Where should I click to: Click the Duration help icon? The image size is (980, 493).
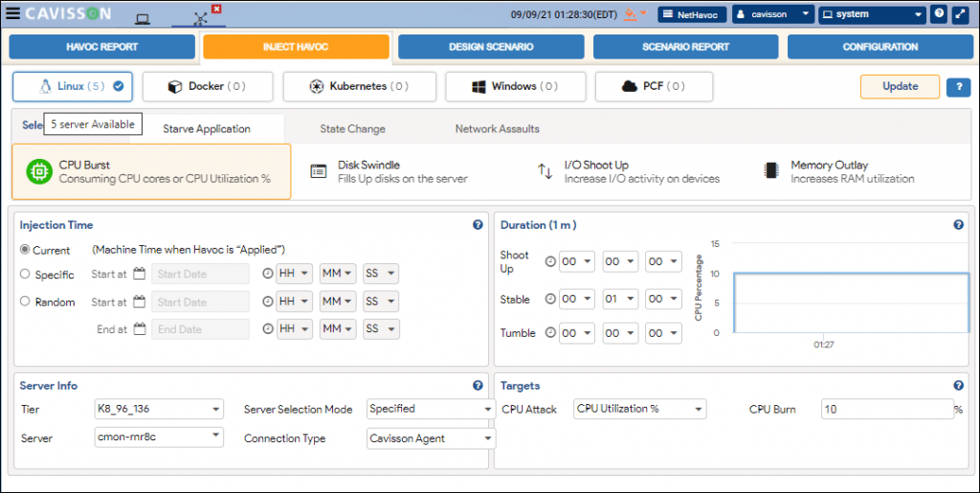[x=958, y=225]
